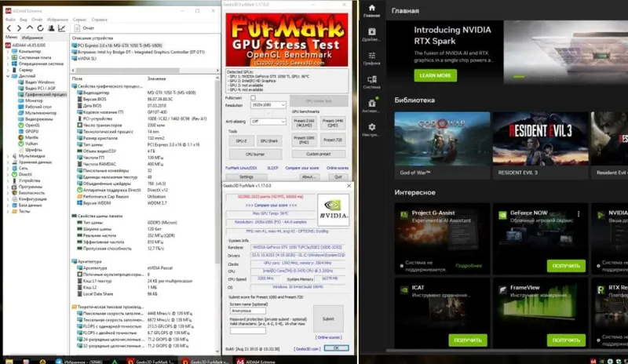The width and height of the screenshot is (628, 364).
Task: Select GPGPU item in AIDA64 tree
Action: coord(31,131)
